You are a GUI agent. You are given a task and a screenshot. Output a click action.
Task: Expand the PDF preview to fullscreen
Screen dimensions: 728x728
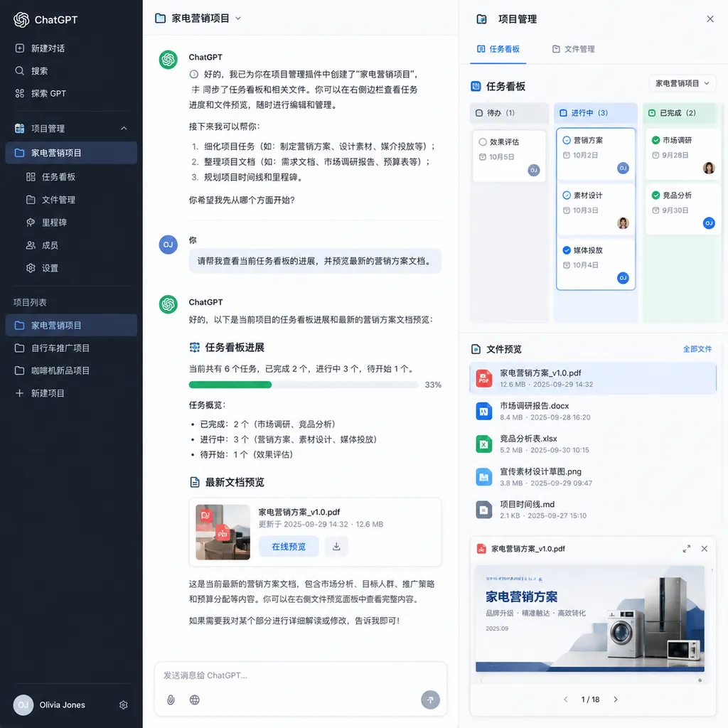point(686,549)
